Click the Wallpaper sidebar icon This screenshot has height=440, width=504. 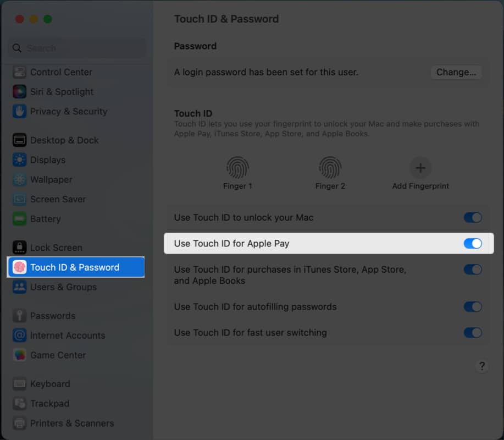click(x=20, y=179)
